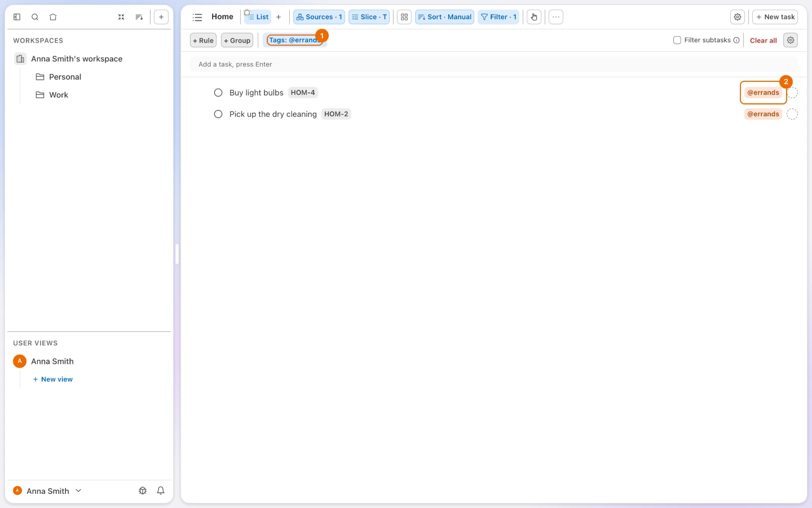Open the Work folder

click(x=58, y=95)
